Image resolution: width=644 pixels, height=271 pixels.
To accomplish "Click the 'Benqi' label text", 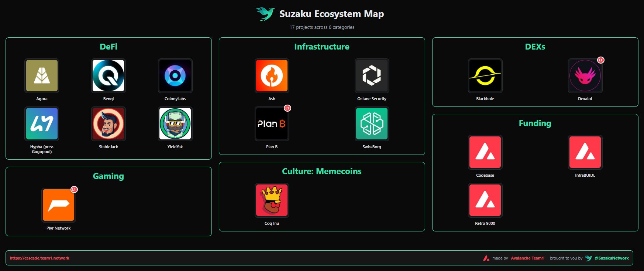I will point(109,99).
